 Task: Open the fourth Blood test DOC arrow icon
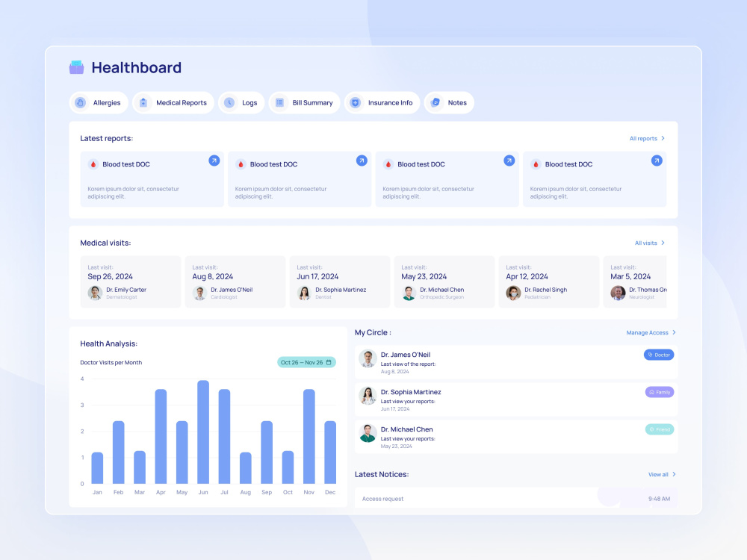pos(657,161)
